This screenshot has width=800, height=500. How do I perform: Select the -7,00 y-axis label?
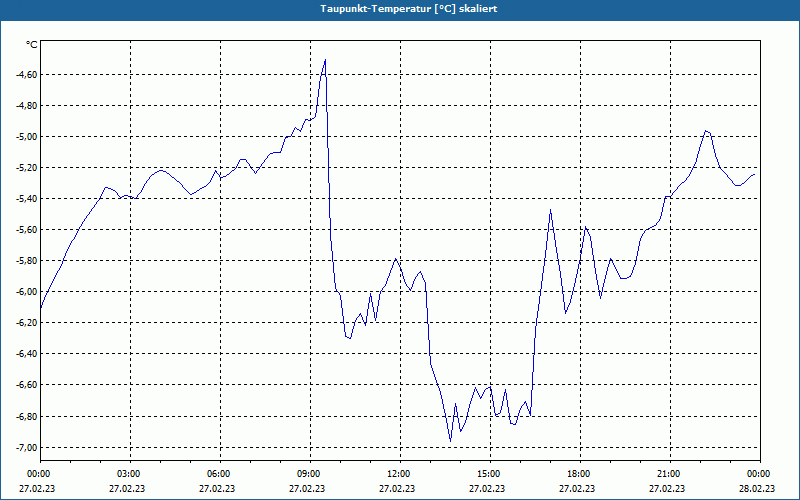click(x=26, y=447)
